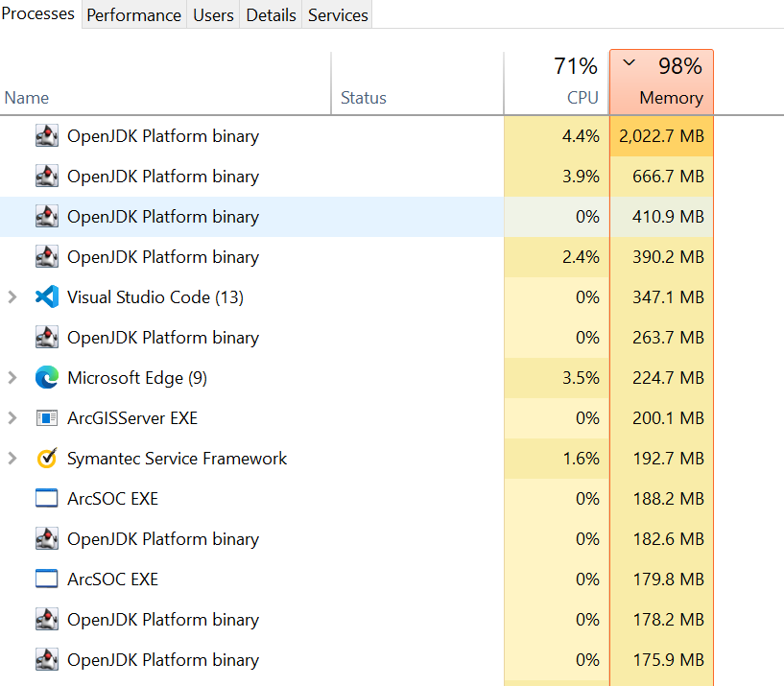
Task: Sort by the Status column header
Action: coord(417,83)
